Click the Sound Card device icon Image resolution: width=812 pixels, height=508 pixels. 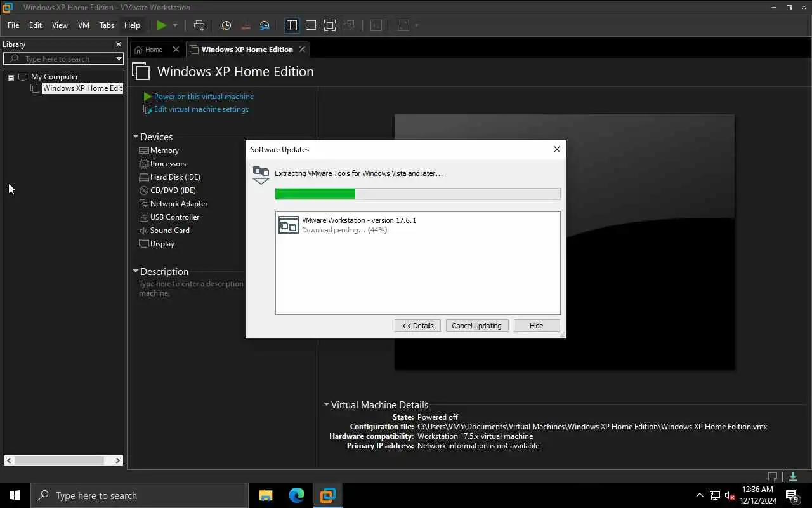tap(144, 231)
